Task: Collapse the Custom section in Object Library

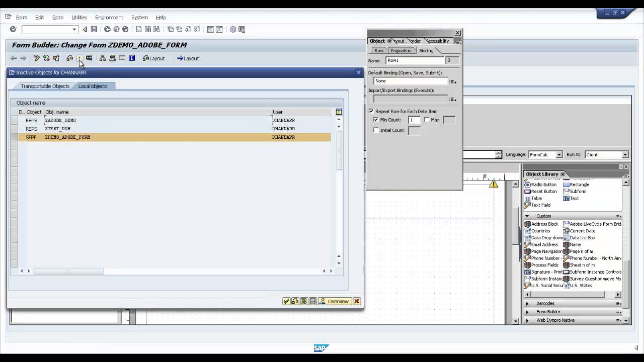Action: tap(527, 216)
